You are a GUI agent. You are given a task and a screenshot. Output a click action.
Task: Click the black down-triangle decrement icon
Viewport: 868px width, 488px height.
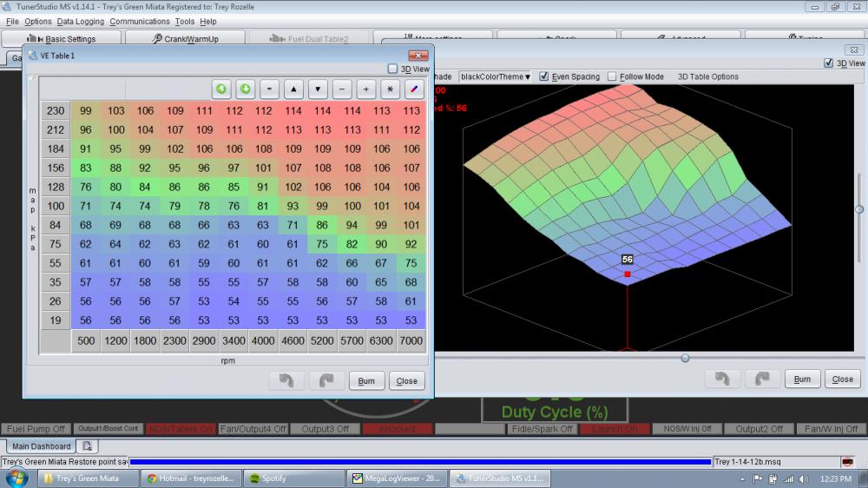pyautogui.click(x=319, y=89)
